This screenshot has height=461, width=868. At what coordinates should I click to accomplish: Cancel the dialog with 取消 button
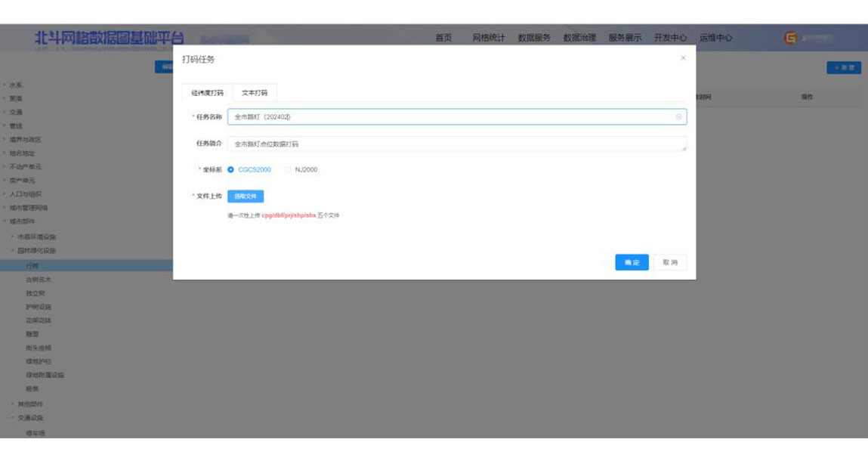tap(670, 262)
